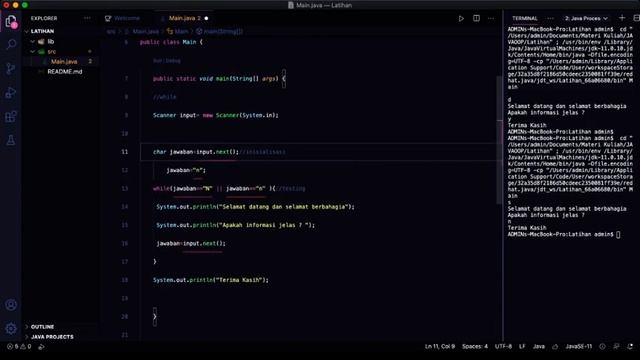The image size is (640, 360).
Task: Select terminal process dropdown '2: Java Process'
Action: click(586, 18)
